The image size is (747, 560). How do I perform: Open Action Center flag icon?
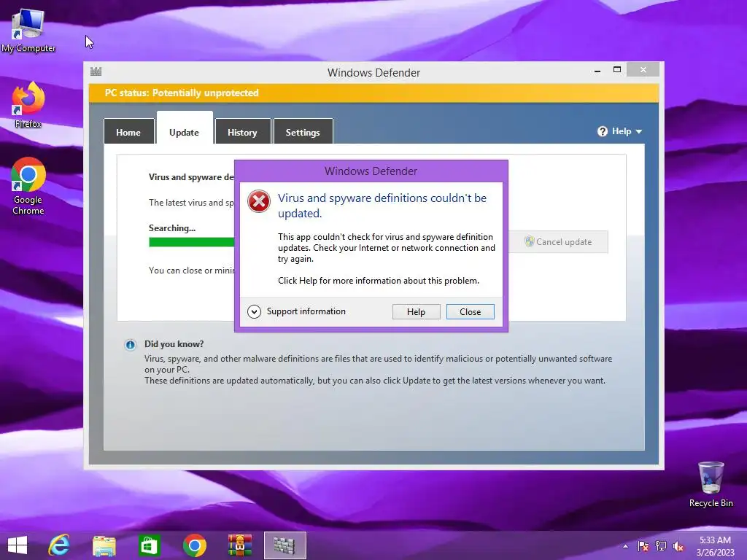coord(643,546)
